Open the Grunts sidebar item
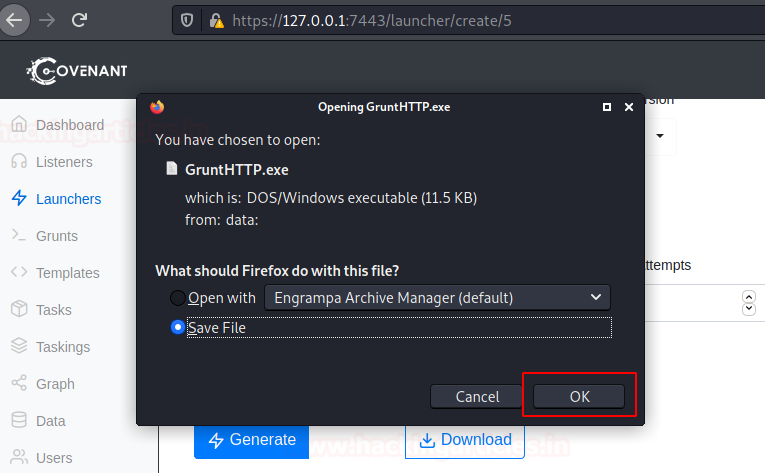 tap(44, 236)
